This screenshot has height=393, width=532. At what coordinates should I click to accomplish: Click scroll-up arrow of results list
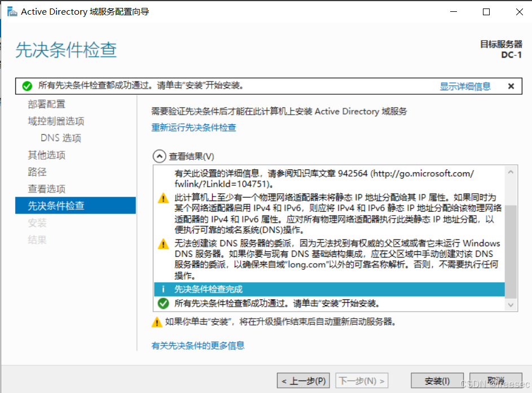point(511,172)
